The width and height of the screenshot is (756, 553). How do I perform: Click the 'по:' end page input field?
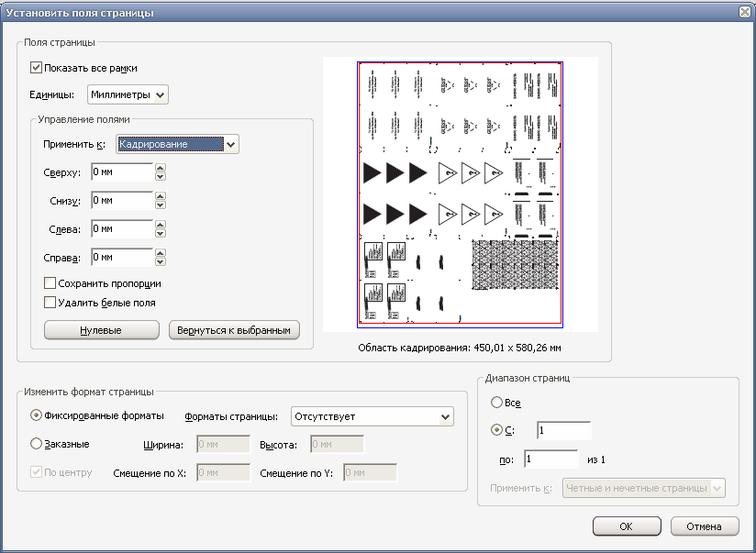551,459
